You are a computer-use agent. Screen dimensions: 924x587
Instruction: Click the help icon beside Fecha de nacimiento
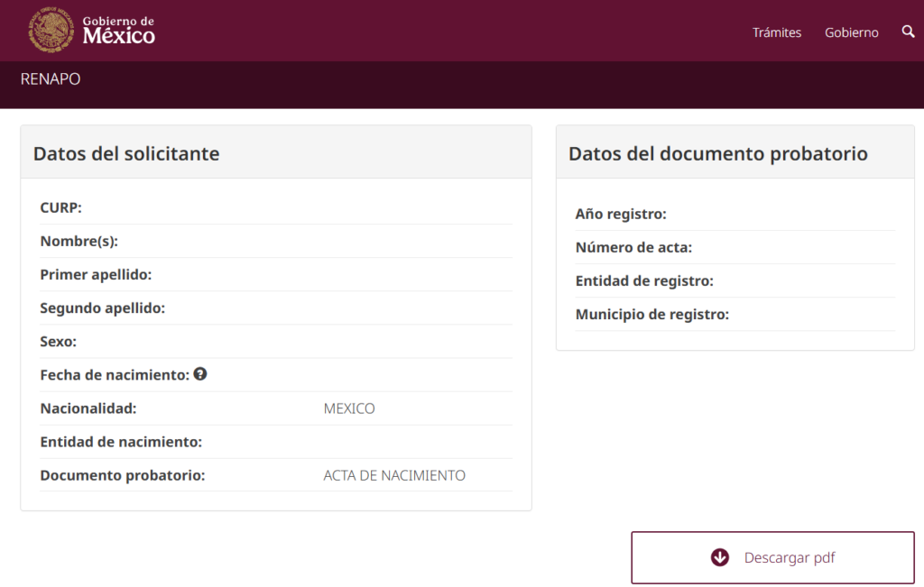[x=200, y=373]
